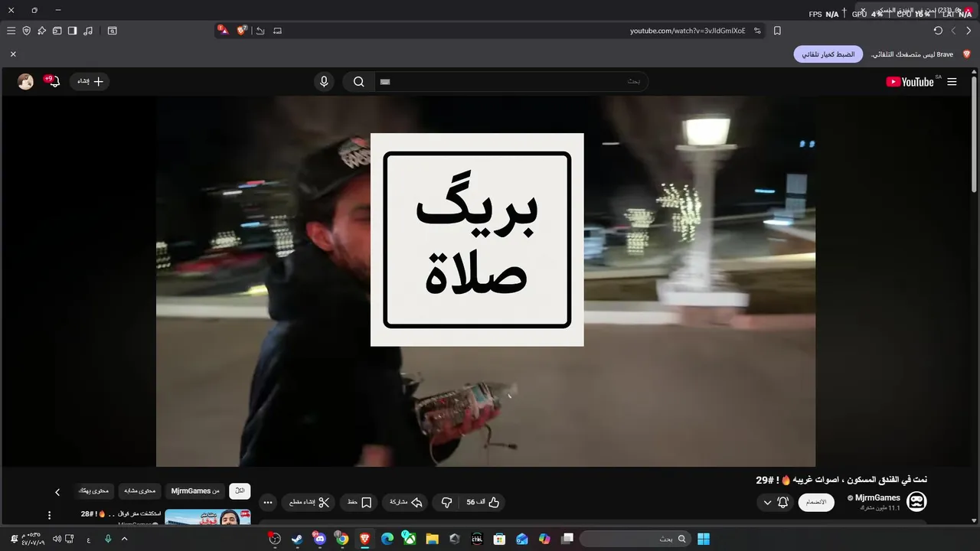Viewport: 980px width, 551px height.
Task: Open Microsoft Edge from taskbar
Action: [387, 539]
